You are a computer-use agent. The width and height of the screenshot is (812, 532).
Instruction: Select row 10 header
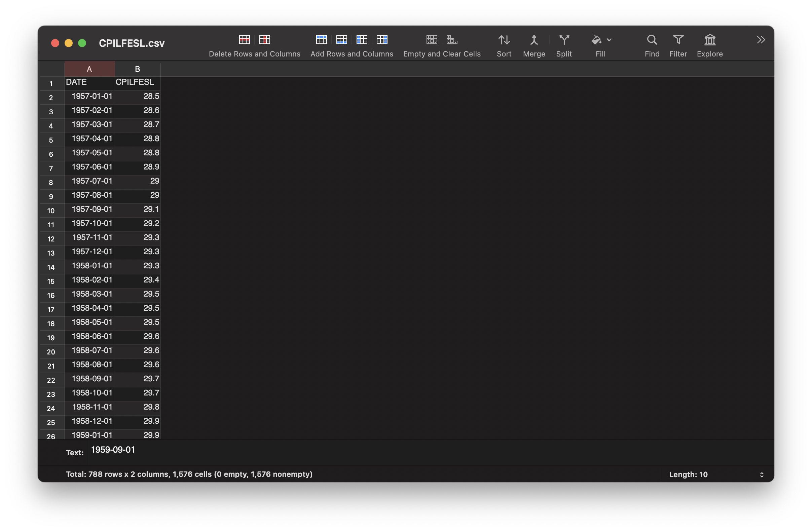pyautogui.click(x=51, y=211)
